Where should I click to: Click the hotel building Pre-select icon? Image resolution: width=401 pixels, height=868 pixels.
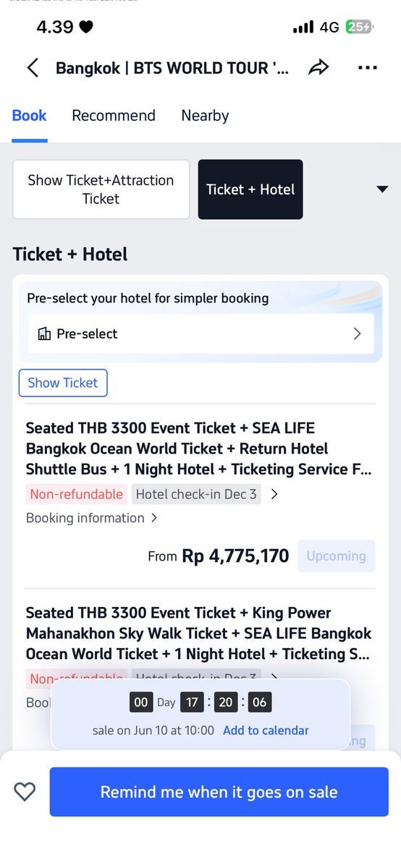(44, 333)
